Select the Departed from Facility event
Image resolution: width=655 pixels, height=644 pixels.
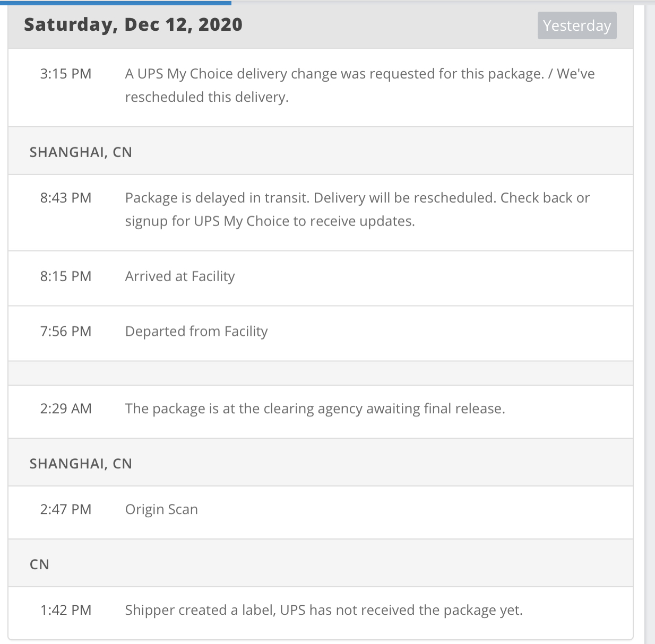[196, 332]
